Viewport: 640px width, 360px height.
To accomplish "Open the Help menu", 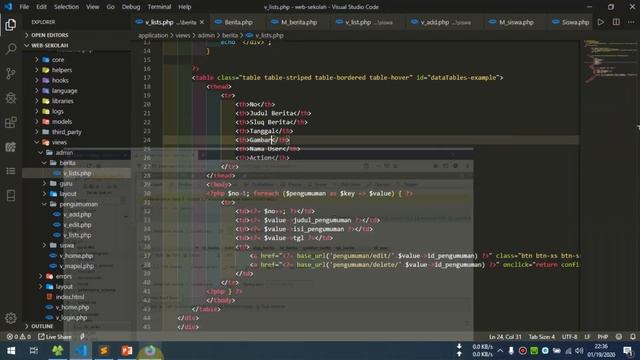I will pyautogui.click(x=184, y=7).
